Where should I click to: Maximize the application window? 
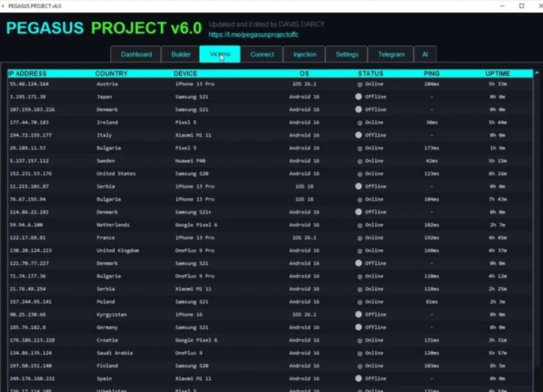coord(521,6)
